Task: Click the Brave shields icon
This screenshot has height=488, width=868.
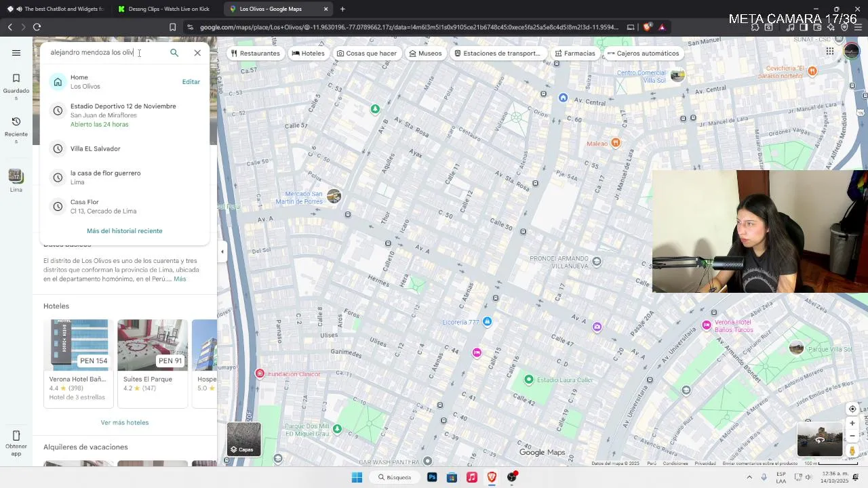Action: point(647,27)
